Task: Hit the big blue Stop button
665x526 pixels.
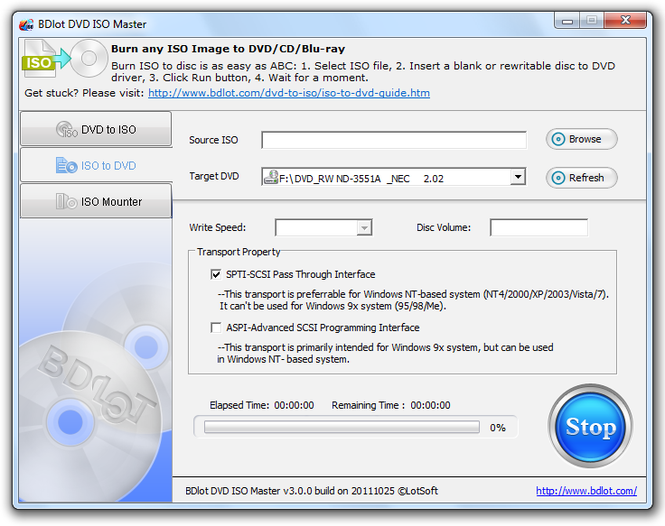Action: [590, 426]
